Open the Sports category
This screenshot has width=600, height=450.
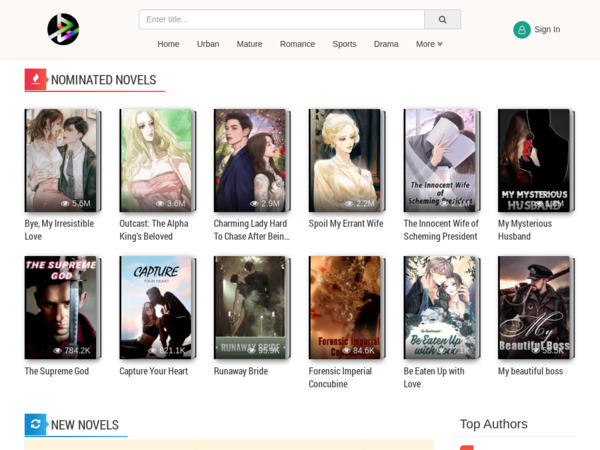344,44
